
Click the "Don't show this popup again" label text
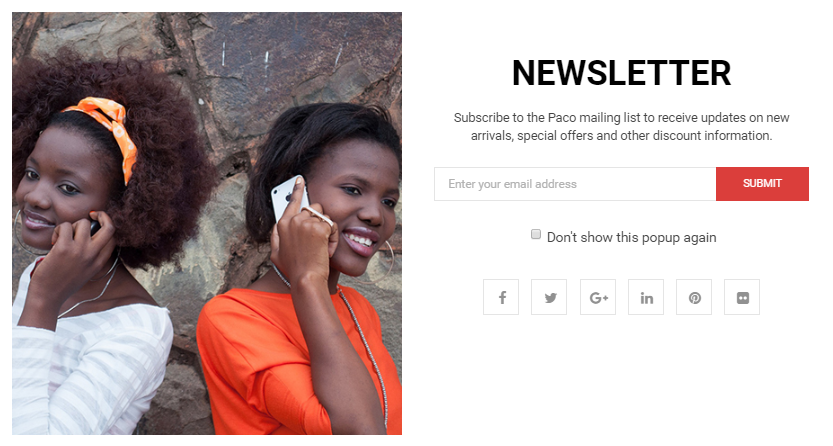point(631,237)
